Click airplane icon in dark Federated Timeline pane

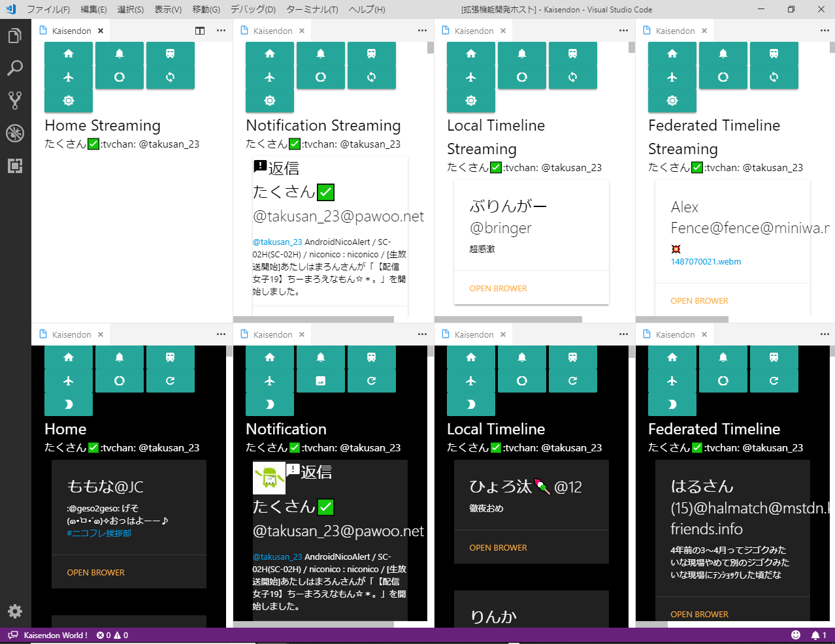tap(672, 381)
